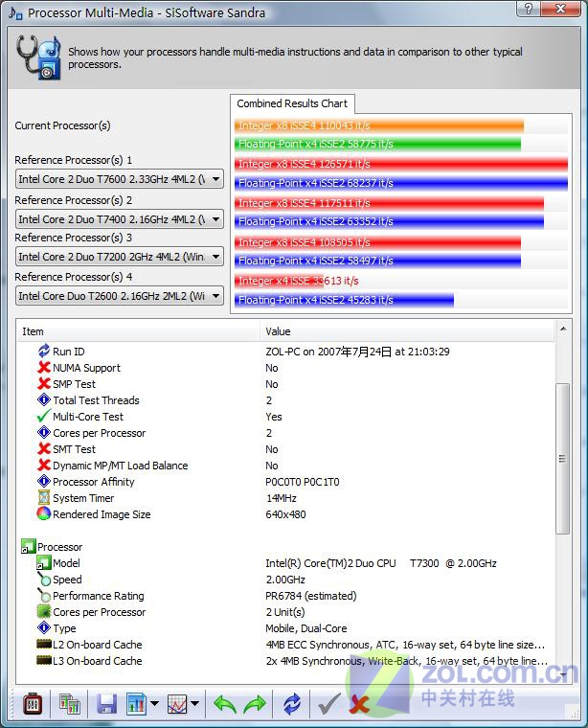This screenshot has height=728, width=588.
Task: Click the orange Integer x8 iSSE4 110043 bar
Action: pyautogui.click(x=379, y=125)
